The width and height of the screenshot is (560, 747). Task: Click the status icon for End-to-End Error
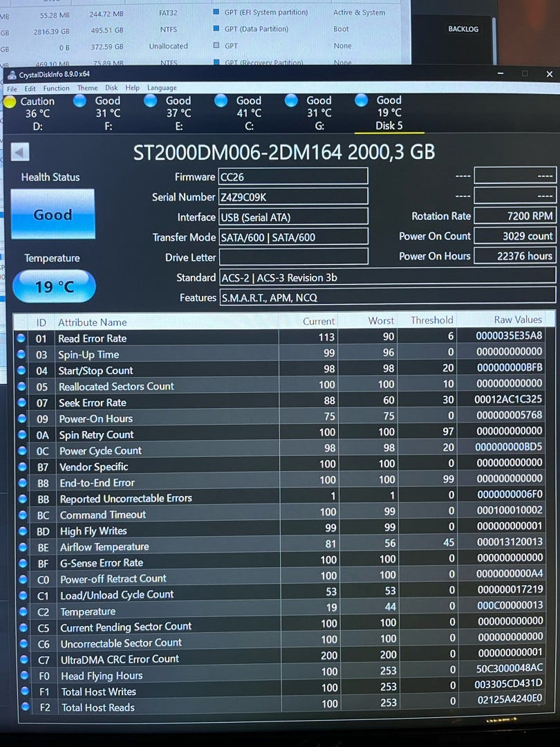[22, 483]
